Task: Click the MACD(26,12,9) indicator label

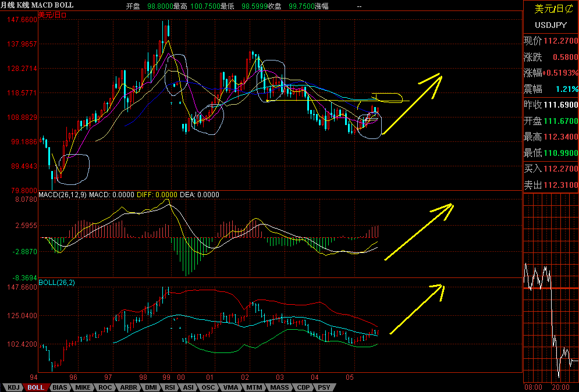Action: point(62,194)
